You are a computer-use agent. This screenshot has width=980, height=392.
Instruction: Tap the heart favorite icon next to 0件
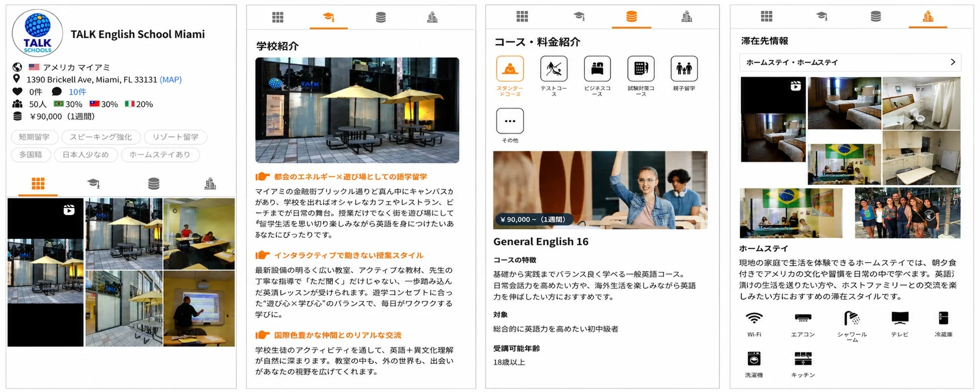click(x=18, y=91)
